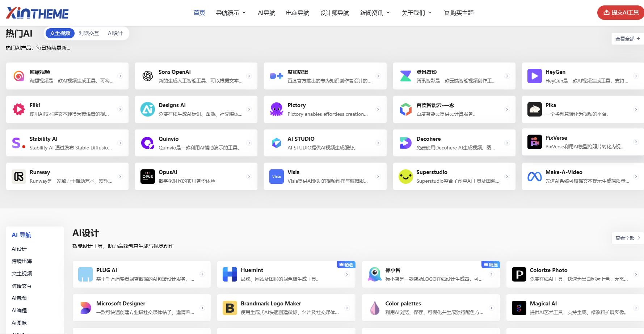Viewport: 644px width, 334px height.
Task: Go to 首页 in the navigation
Action: click(199, 13)
